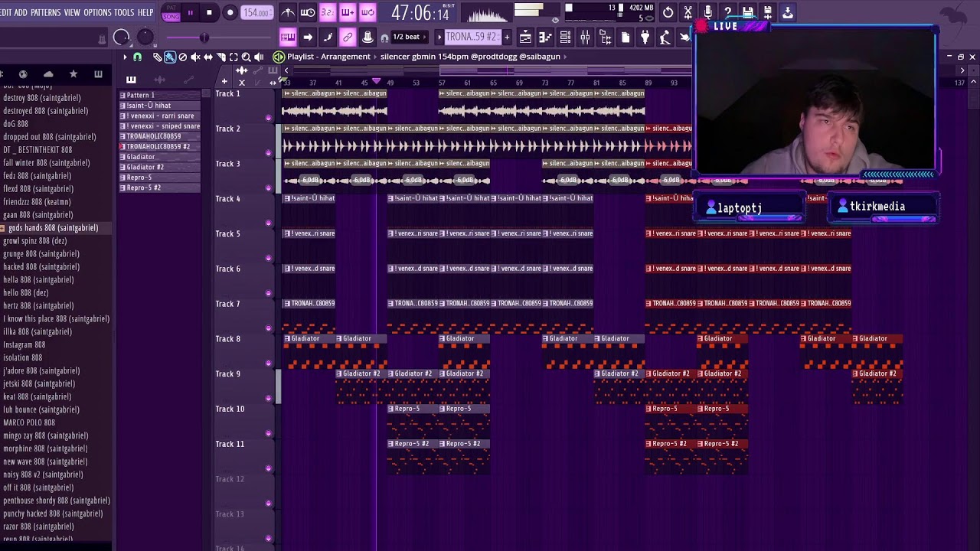980x551 pixels.
Task: Pause playback with the pause button
Action: tap(190, 13)
